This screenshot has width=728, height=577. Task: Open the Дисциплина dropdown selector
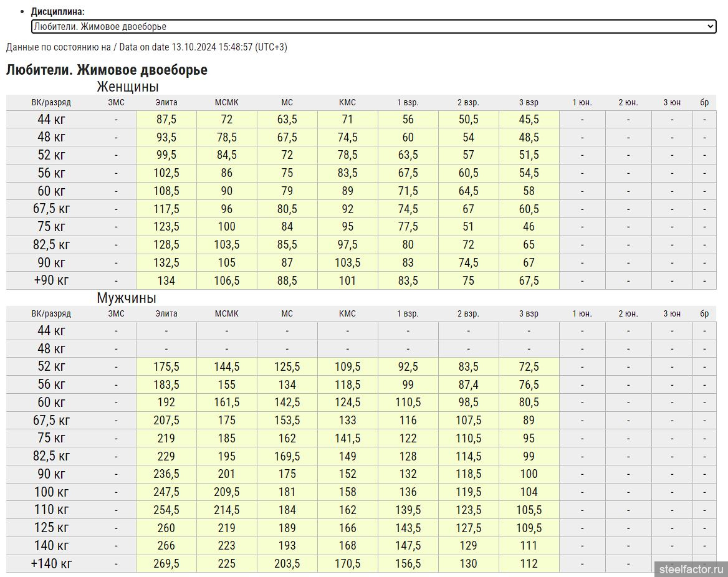[x=373, y=27]
